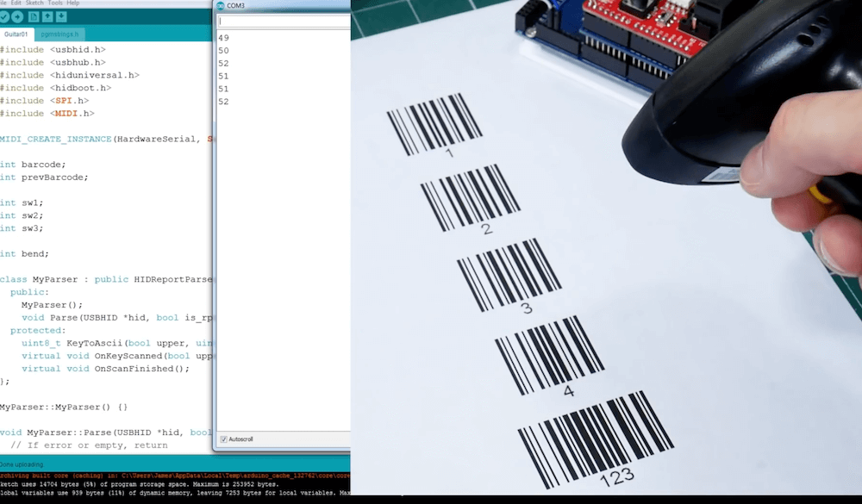Open the Edit menu
Image resolution: width=862 pixels, height=504 pixels.
click(x=16, y=3)
